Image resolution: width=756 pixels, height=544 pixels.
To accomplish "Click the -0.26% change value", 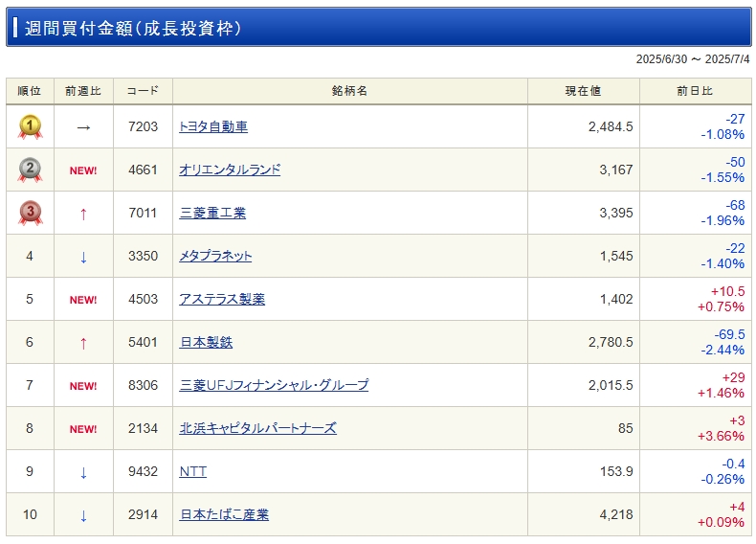I will click(723, 479).
